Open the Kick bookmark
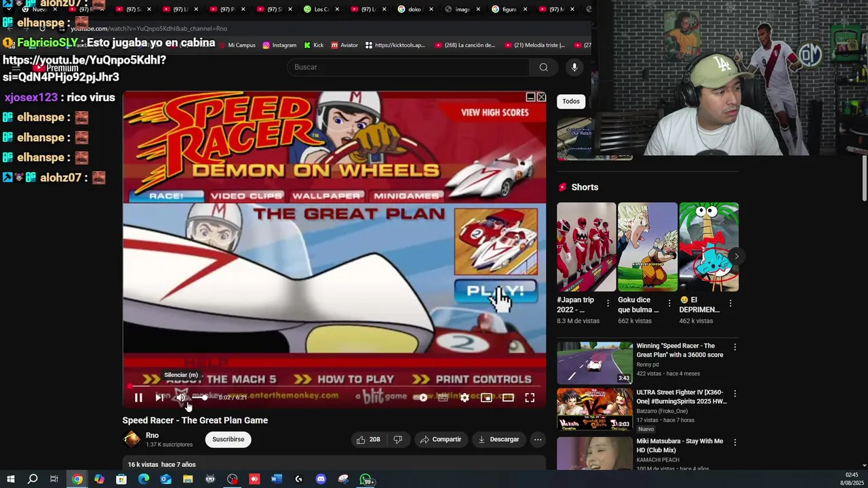Screen dimensions: 868x488 (313, 45)
